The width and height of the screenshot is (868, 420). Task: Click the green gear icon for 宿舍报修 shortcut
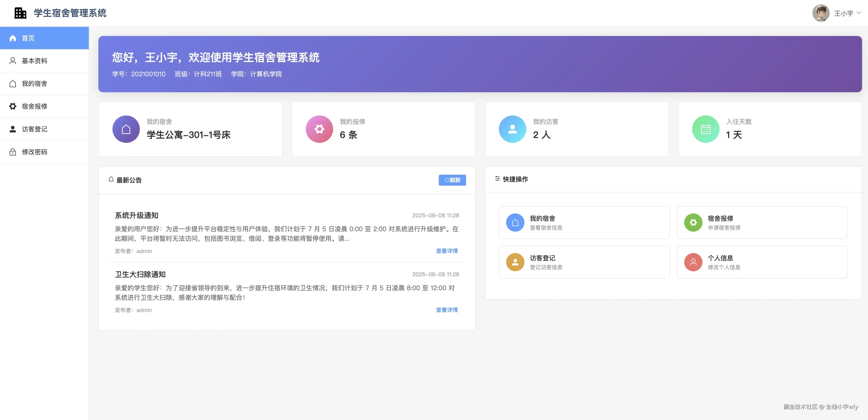693,223
